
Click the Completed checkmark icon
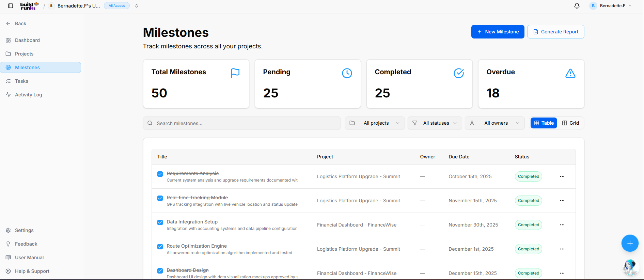tap(459, 73)
